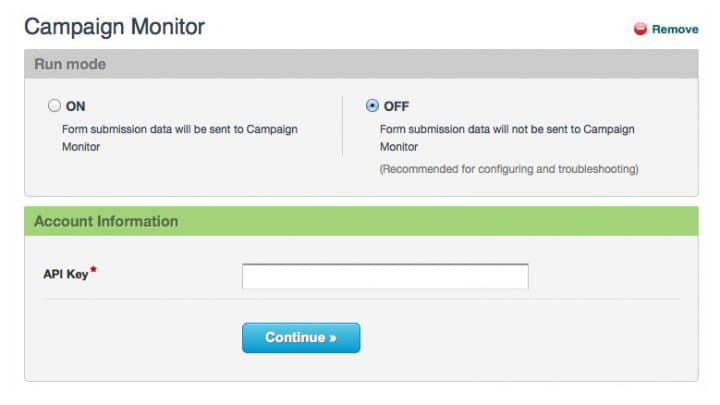Viewport: 720px width, 405px height.
Task: Click the red required asterisk
Action: (93, 270)
